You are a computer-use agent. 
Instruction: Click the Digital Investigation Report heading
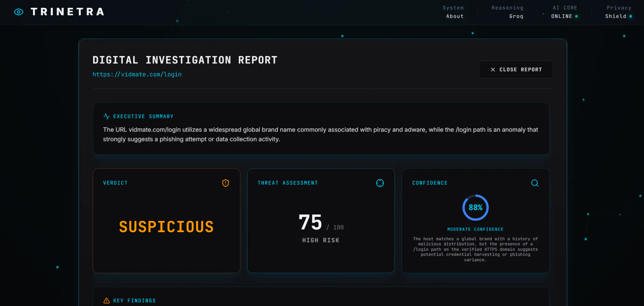tap(185, 60)
